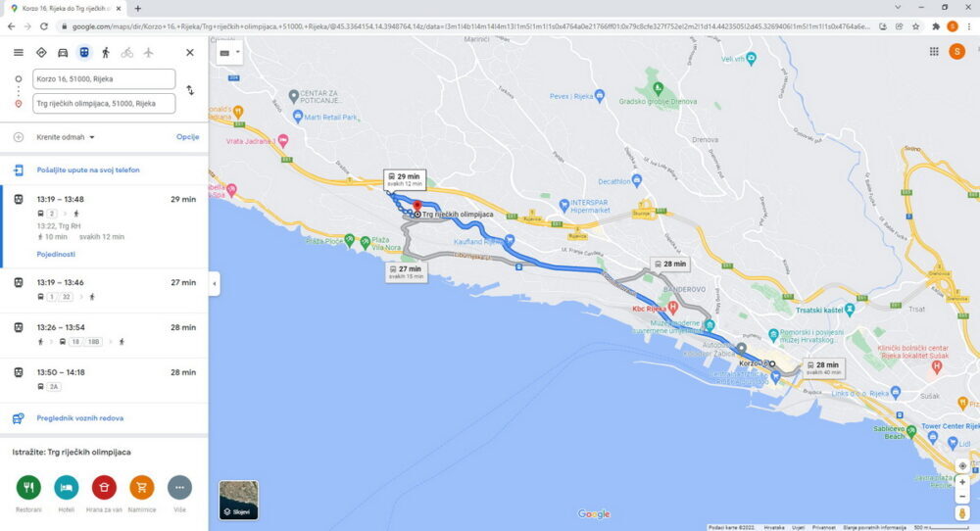
Task: Select cycling travel mode
Action: click(x=126, y=53)
